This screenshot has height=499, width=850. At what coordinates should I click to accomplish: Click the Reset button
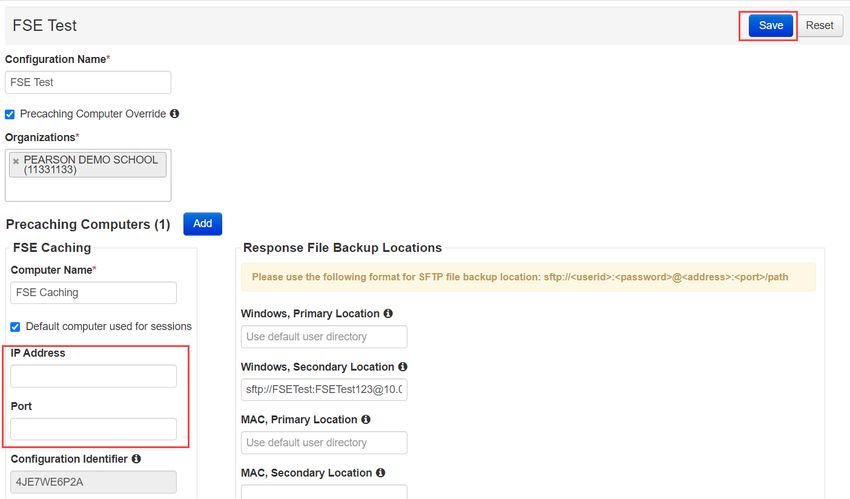(819, 25)
